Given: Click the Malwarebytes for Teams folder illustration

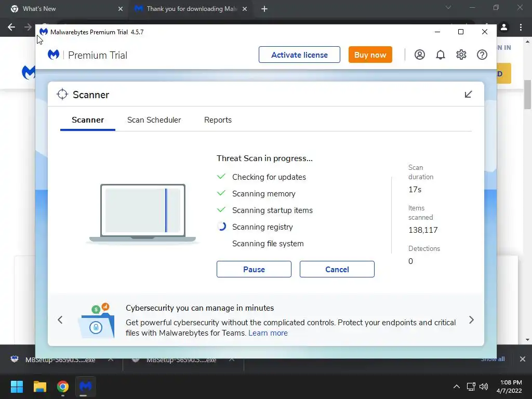Looking at the screenshot, I should pyautogui.click(x=97, y=321).
